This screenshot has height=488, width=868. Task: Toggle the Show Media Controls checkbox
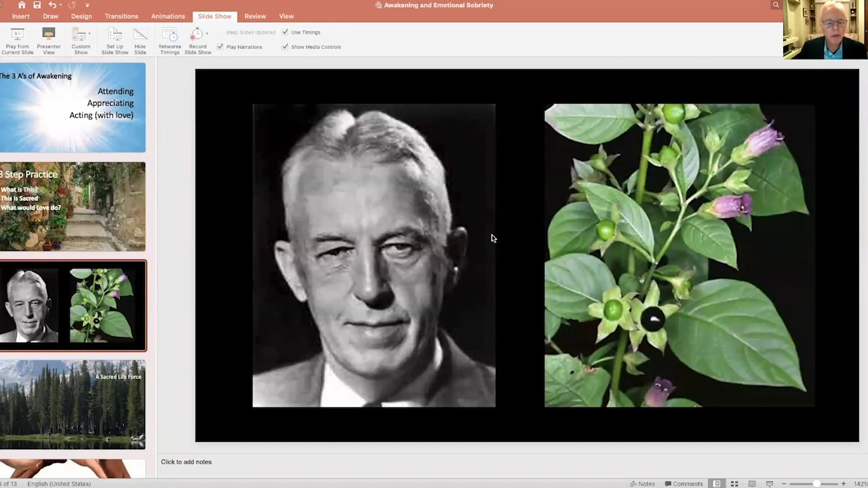pos(285,47)
